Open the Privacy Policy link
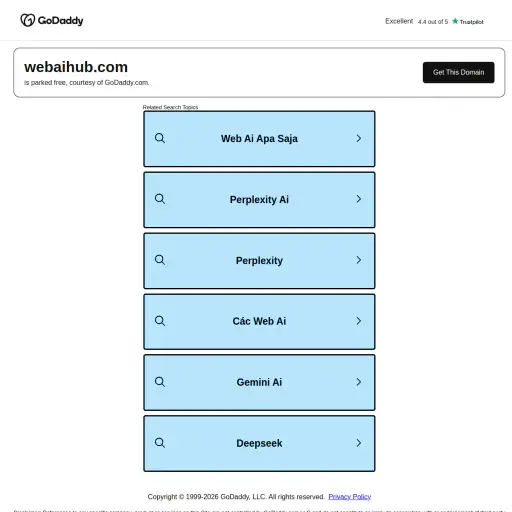512x512 pixels. coord(350,497)
